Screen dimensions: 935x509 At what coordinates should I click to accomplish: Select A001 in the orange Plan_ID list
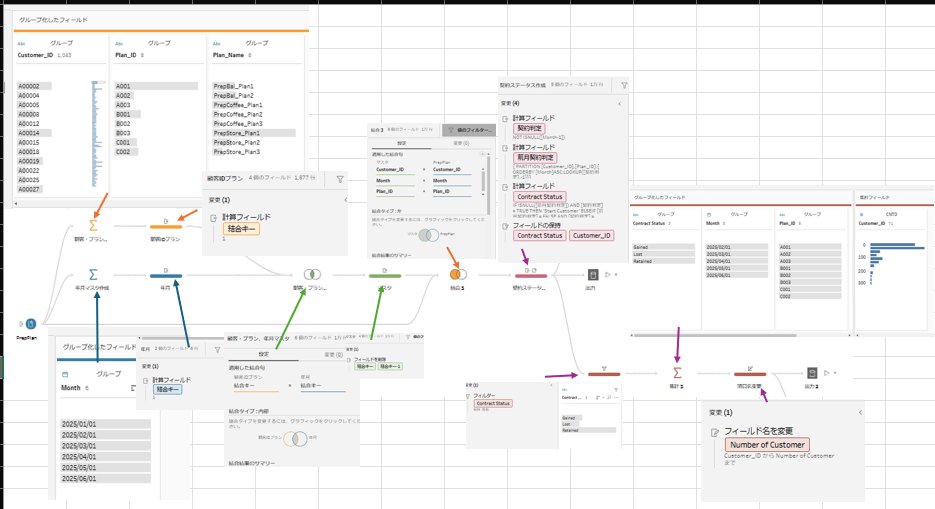[x=156, y=86]
